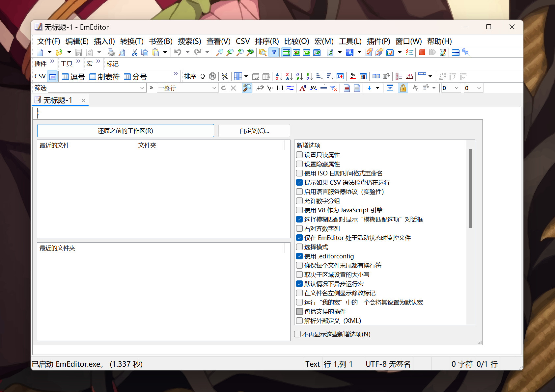Select 分号 semicolon mode button

[135, 77]
